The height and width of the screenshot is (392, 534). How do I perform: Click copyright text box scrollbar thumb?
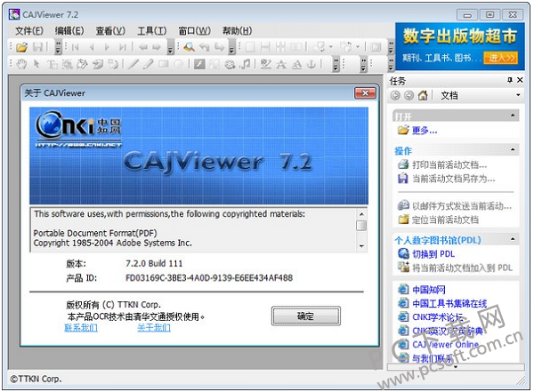361,225
